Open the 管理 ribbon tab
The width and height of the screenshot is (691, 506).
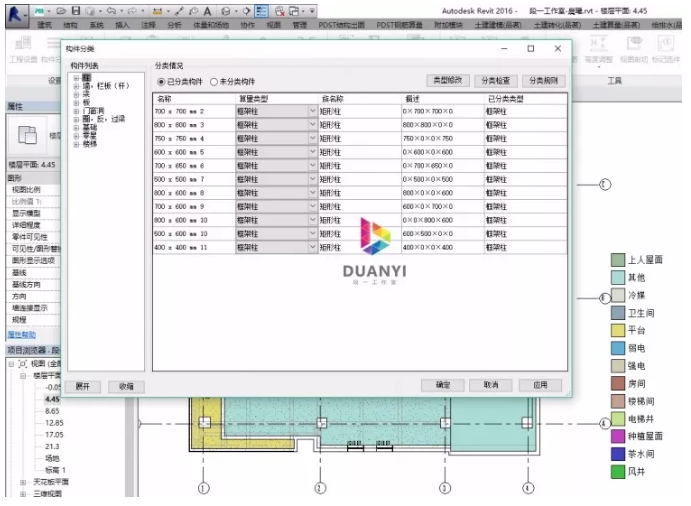point(300,25)
